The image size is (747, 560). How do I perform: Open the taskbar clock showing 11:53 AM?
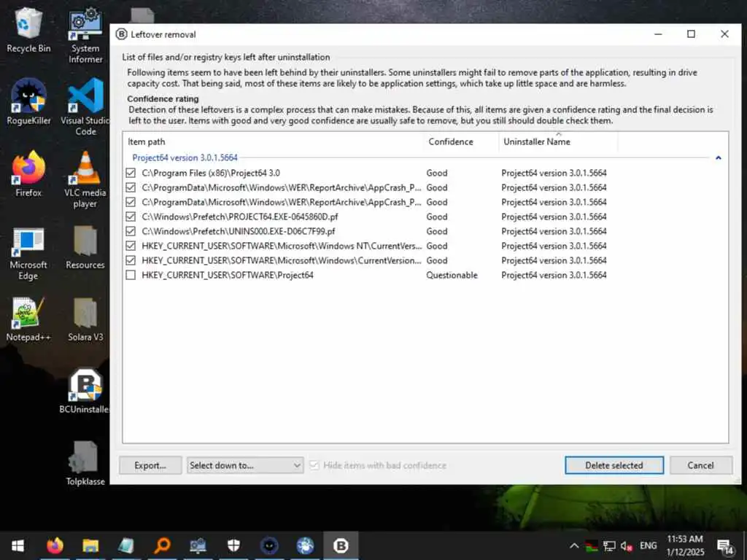click(685, 545)
